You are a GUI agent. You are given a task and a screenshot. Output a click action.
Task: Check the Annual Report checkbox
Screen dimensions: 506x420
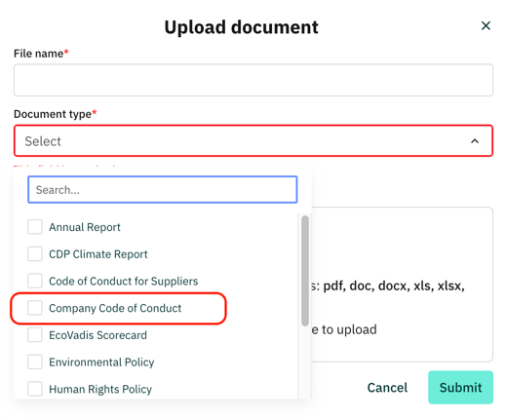click(35, 227)
